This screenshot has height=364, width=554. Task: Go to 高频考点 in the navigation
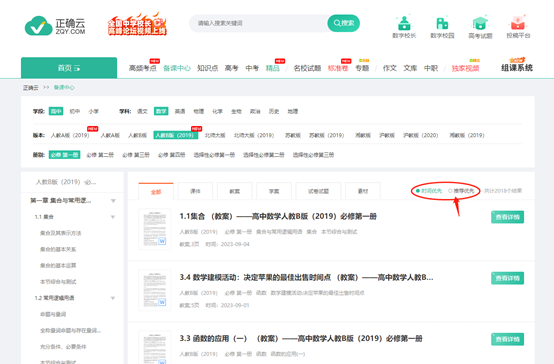click(142, 68)
